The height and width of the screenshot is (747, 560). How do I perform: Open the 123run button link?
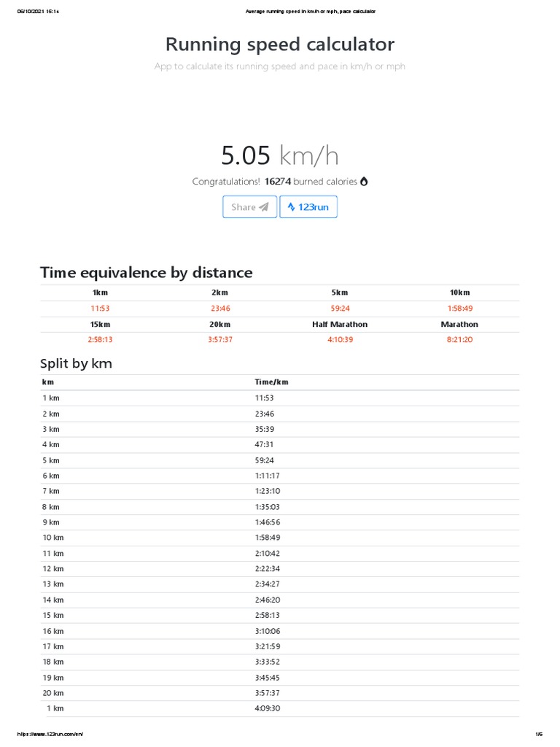[308, 207]
